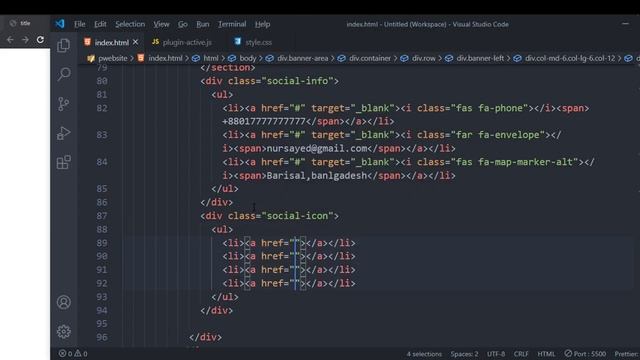Viewport: 640px width, 360px height.
Task: Click fas fa-map-marker-alt class value
Action: [514, 162]
